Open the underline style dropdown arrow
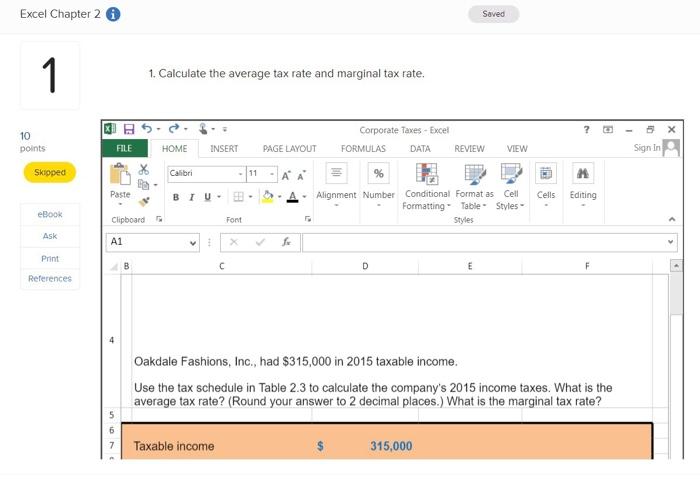The width and height of the screenshot is (700, 480). [x=219, y=197]
